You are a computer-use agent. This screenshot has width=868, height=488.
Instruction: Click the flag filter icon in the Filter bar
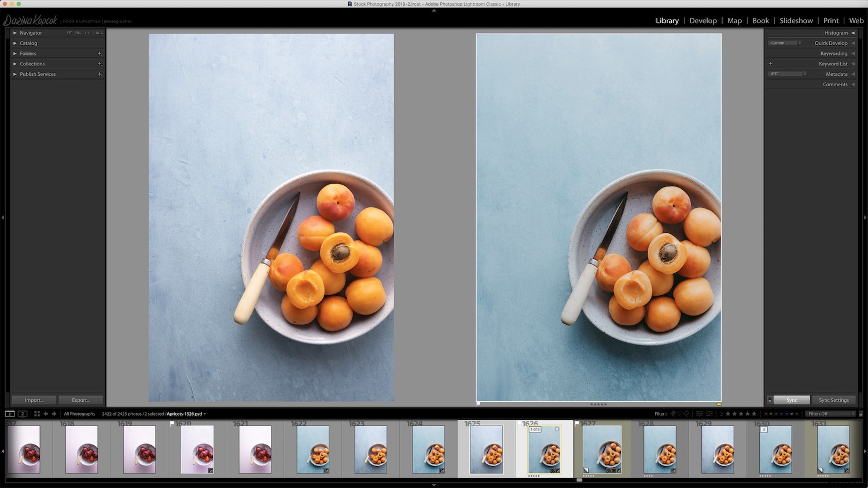672,413
